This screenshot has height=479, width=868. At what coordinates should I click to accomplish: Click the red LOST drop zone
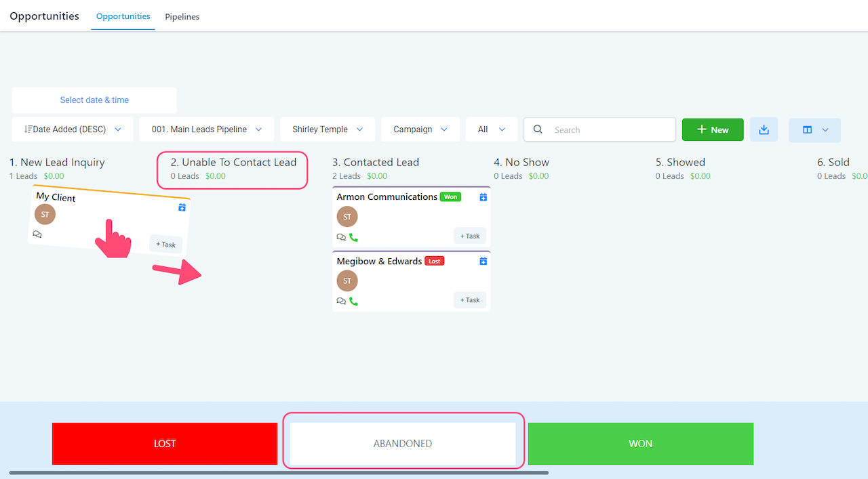tap(165, 444)
